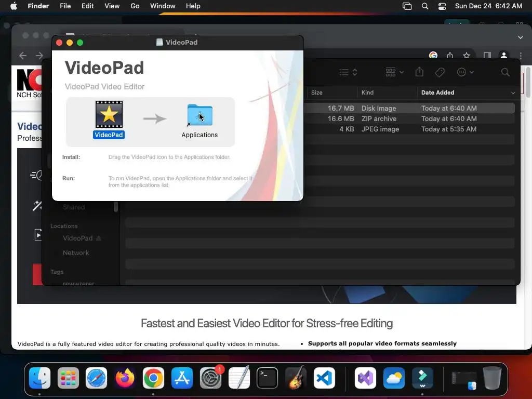Screen dimensions: 532x399
Task: Open the Trash in the Dock
Action: 493,378
